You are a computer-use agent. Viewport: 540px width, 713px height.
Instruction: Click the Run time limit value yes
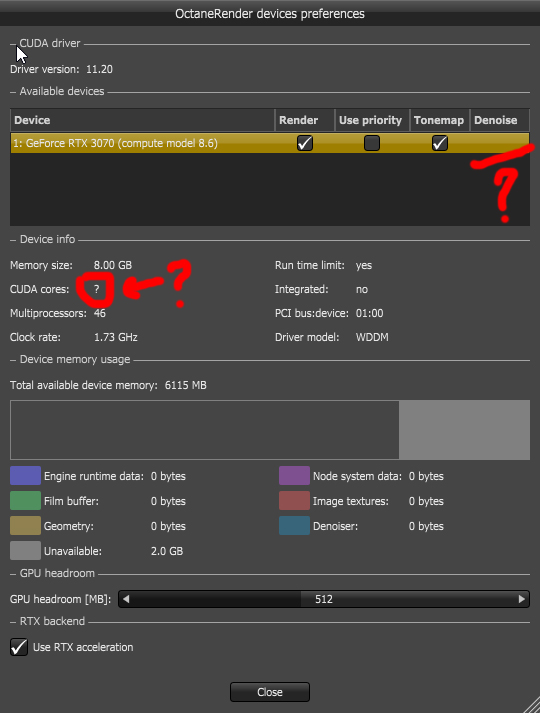point(364,266)
